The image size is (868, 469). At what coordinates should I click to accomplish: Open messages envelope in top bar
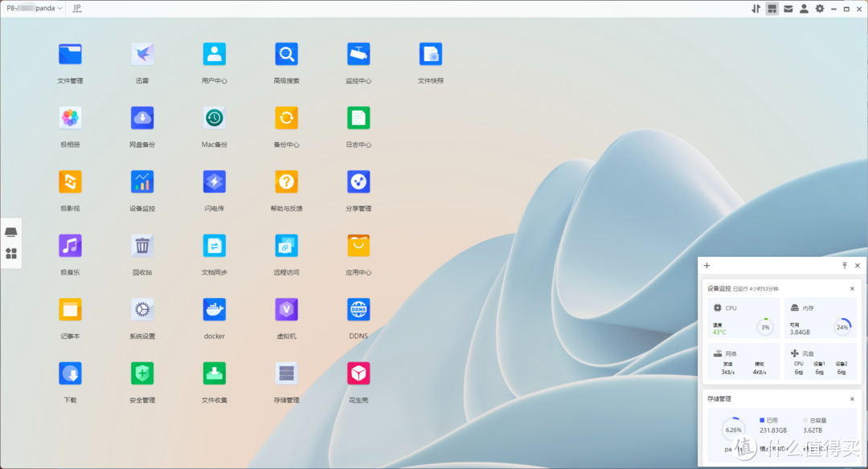[788, 9]
